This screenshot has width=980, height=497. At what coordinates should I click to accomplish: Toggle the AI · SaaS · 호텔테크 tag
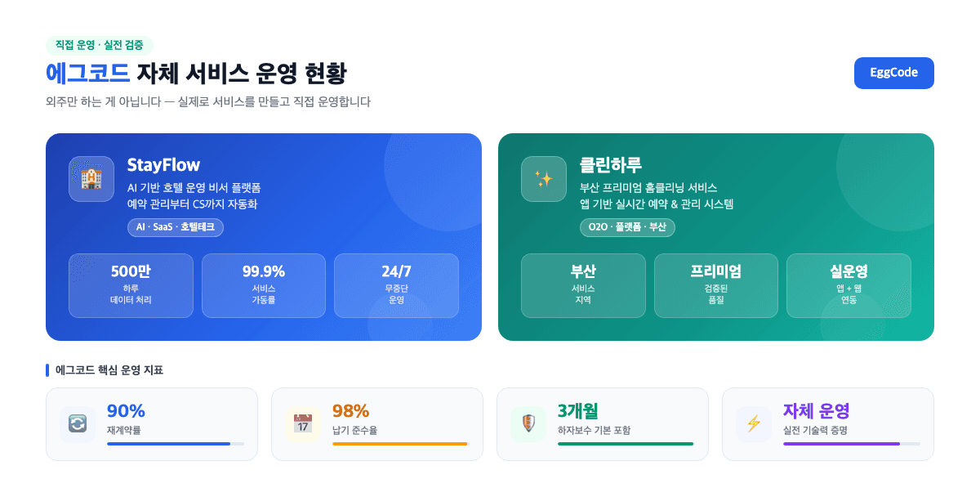point(176,228)
